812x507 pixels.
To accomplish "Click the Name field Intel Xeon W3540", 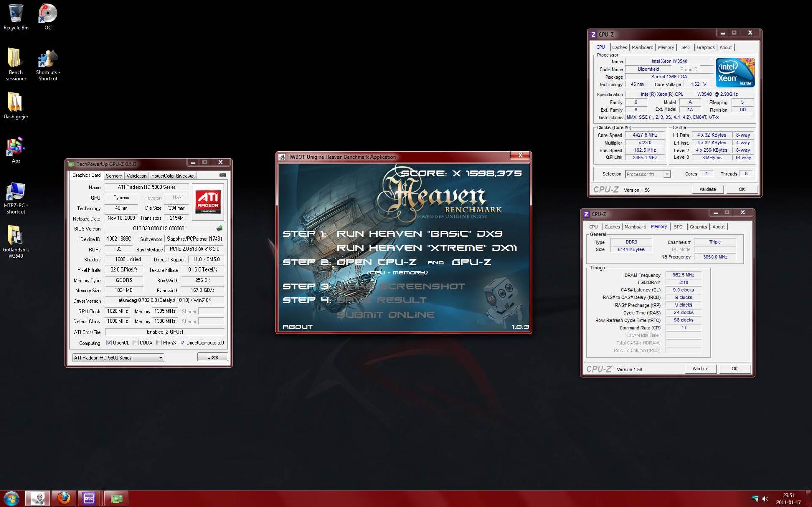I will point(669,61).
